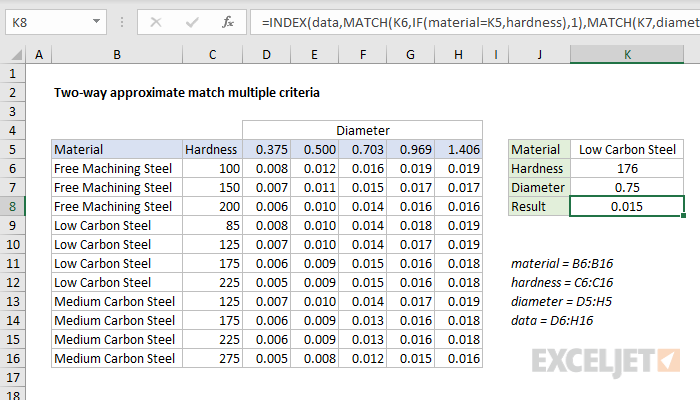Click Medium Carbon Steel in row 13
Image resolution: width=700 pixels, height=400 pixels.
117,301
